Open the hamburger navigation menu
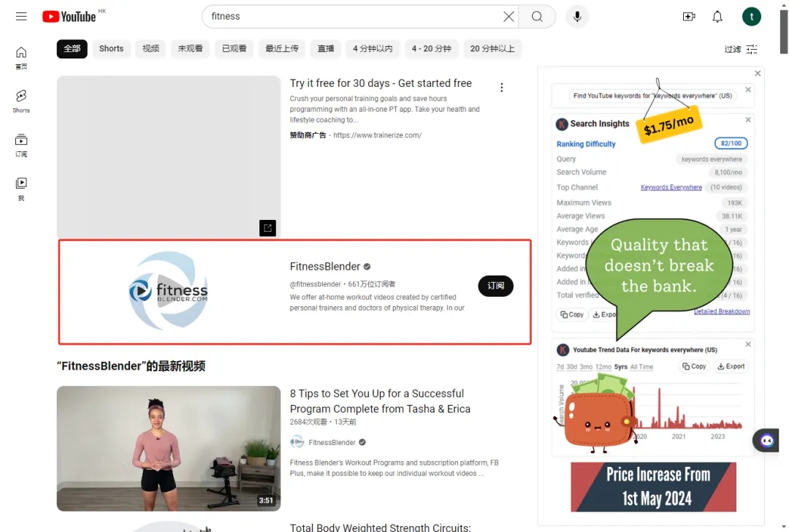Viewport: 789px width, 532px height. 21,16
